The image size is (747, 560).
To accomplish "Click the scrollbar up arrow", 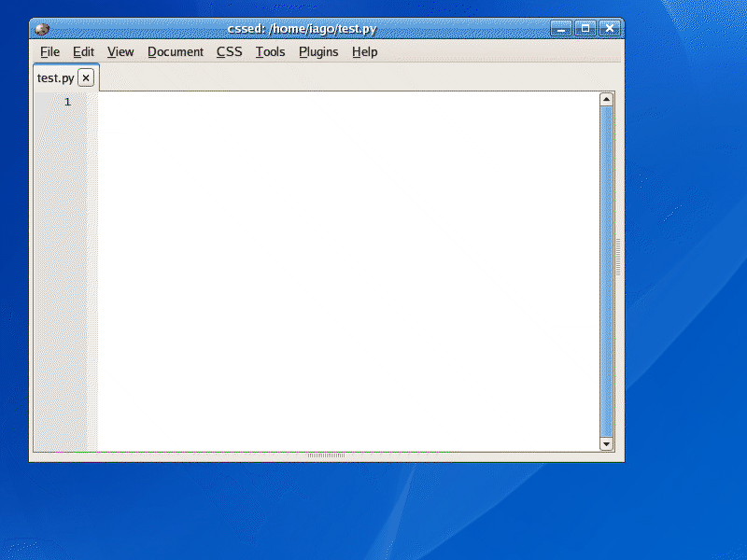I will tap(606, 99).
